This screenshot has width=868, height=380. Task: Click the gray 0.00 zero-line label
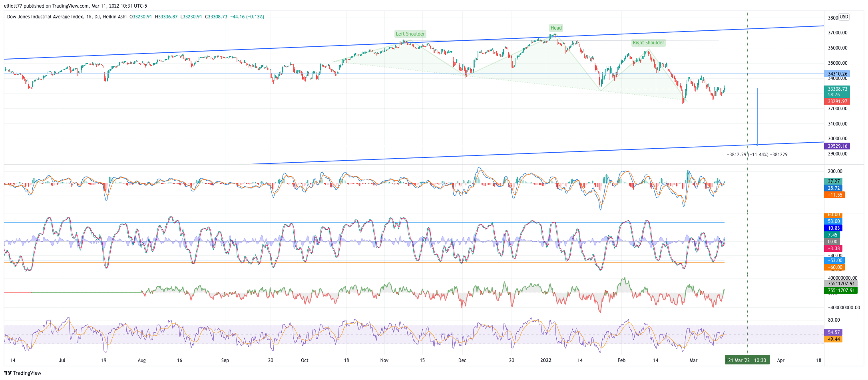pyautogui.click(x=832, y=242)
